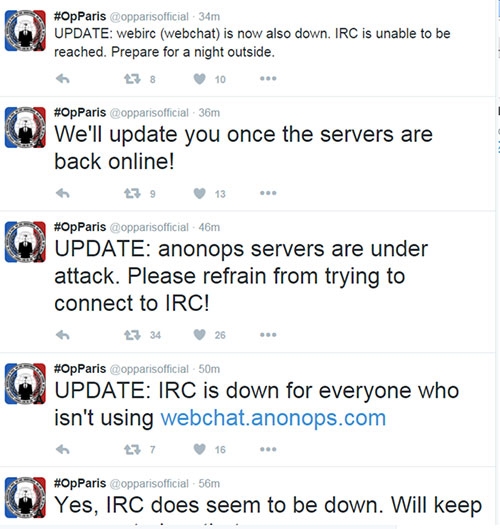500x529 pixels.
Task: Open more menu on the 36m tweet
Action: click(268, 193)
